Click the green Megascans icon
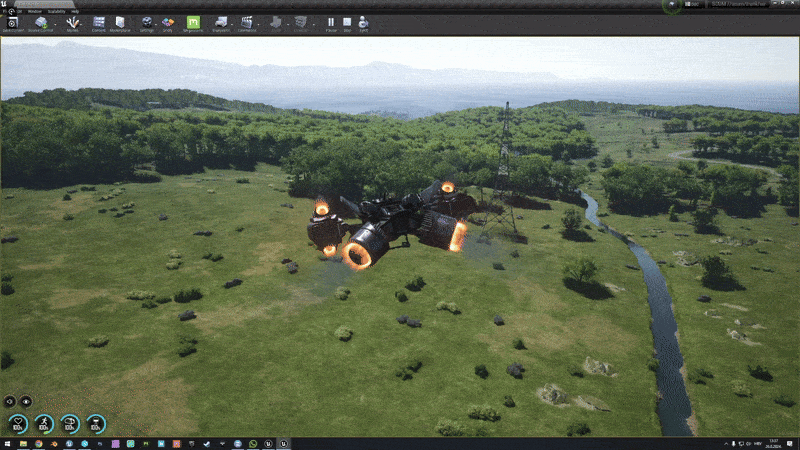The height and width of the screenshot is (450, 800). 194,22
